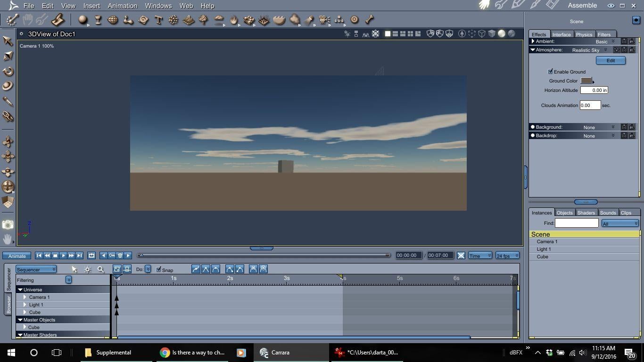
Task: Switch to the Assemble room hand icon
Action: pos(485,5)
